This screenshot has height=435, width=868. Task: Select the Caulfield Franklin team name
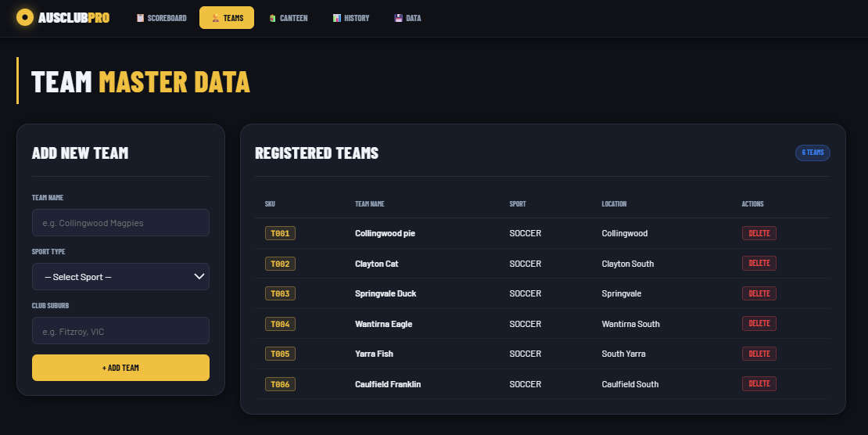click(x=388, y=384)
